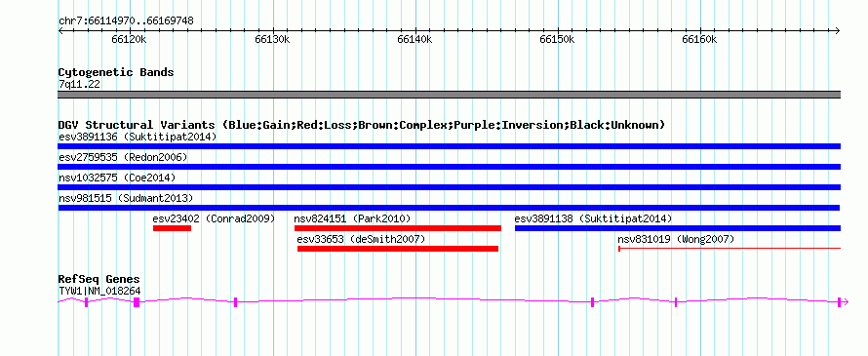Click the esv3891138 (Suktitipat2014) blue bar
The height and width of the screenshot is (356, 868).
tap(678, 228)
